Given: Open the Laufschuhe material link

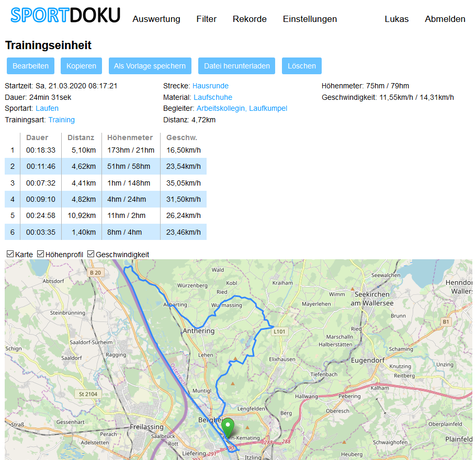Looking at the screenshot, I should [212, 97].
